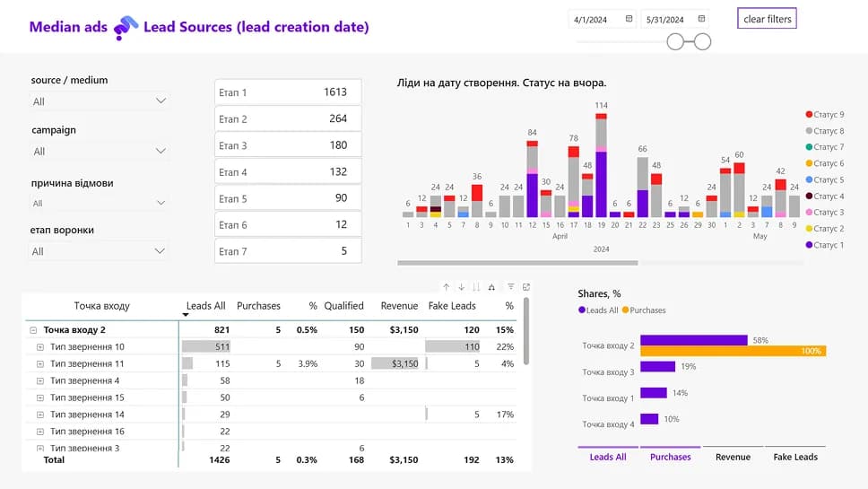Open the campaign filter dropdown
The height and width of the screenshot is (489, 868).
tap(99, 151)
